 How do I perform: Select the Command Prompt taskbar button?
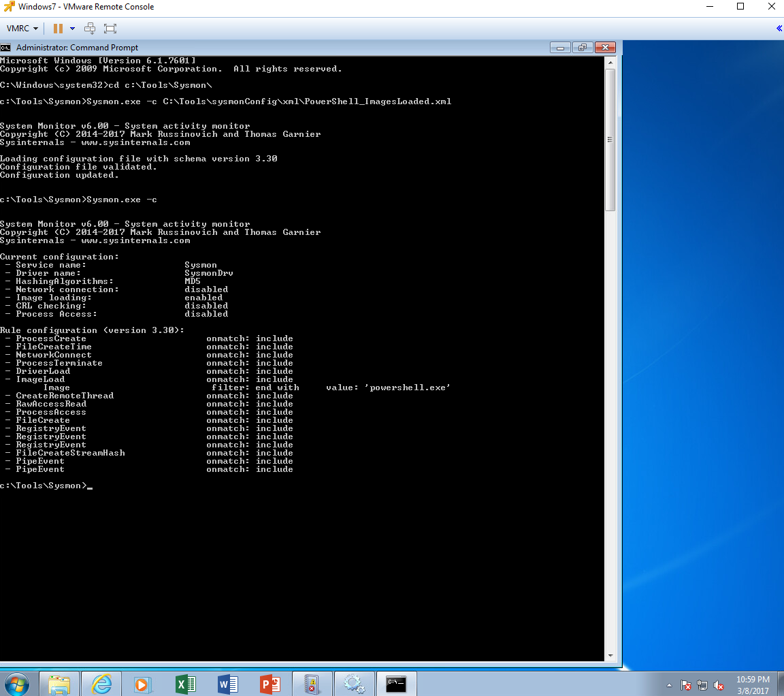pyautogui.click(x=396, y=684)
